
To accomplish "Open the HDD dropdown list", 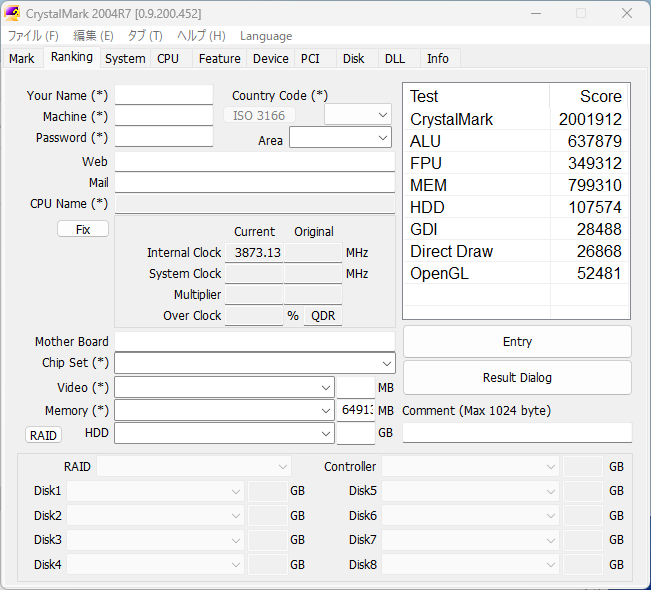I will tap(225, 433).
